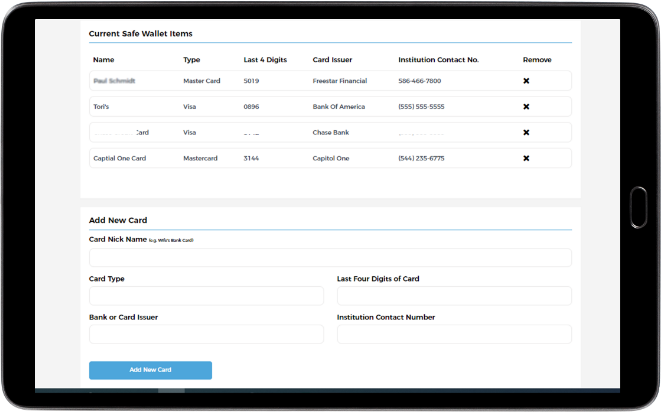Select the Last Four Digits of Card field
This screenshot has width=661, height=412.
454,296
